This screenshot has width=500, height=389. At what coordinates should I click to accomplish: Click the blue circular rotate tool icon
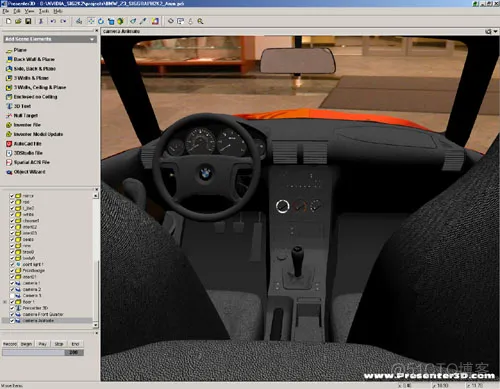coord(101,21)
